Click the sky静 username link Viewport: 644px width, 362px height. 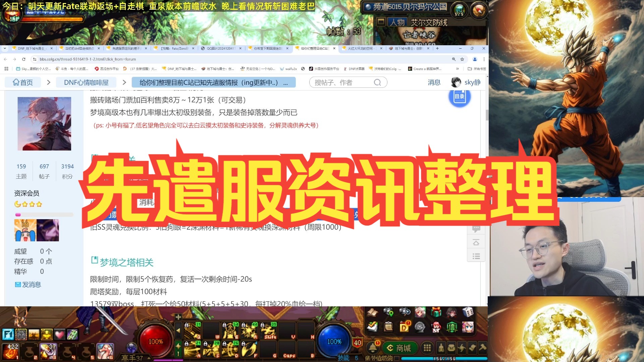click(x=472, y=82)
